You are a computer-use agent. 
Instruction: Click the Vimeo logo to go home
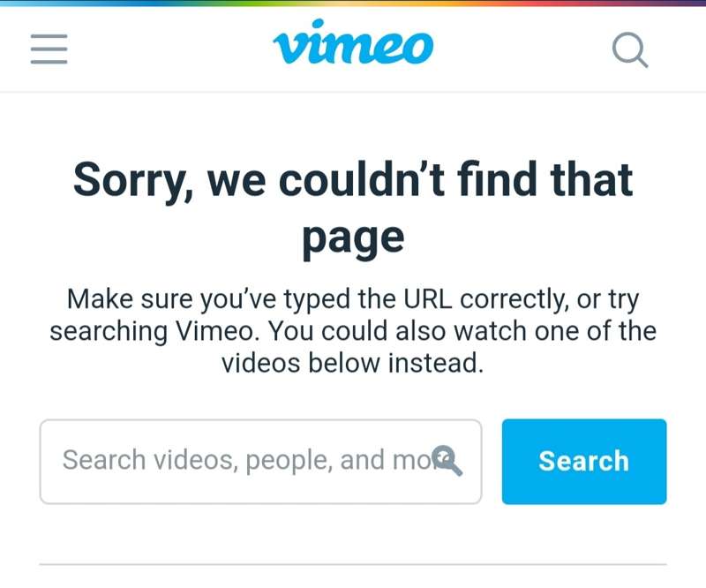pyautogui.click(x=353, y=41)
